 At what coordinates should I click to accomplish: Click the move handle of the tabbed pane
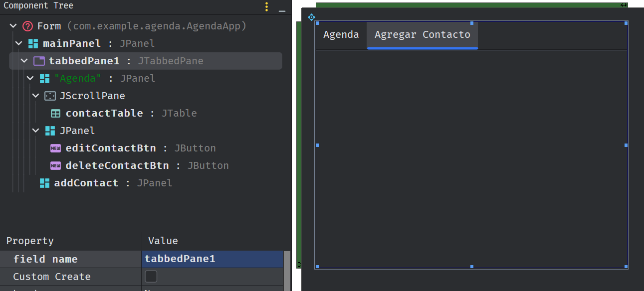311,17
